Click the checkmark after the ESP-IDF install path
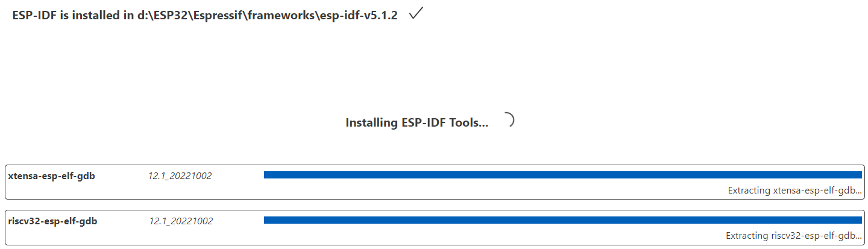 tap(415, 14)
